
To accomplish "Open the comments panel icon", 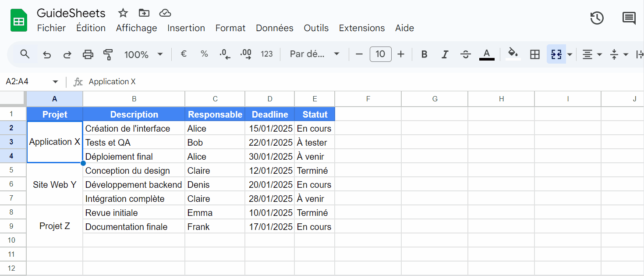I will pyautogui.click(x=629, y=18).
